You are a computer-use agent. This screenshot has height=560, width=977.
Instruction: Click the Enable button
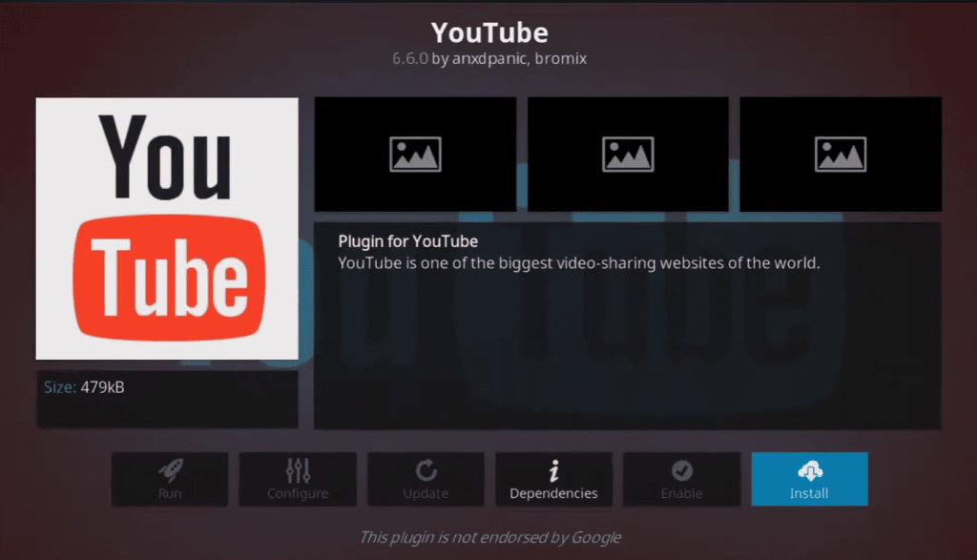[681, 478]
